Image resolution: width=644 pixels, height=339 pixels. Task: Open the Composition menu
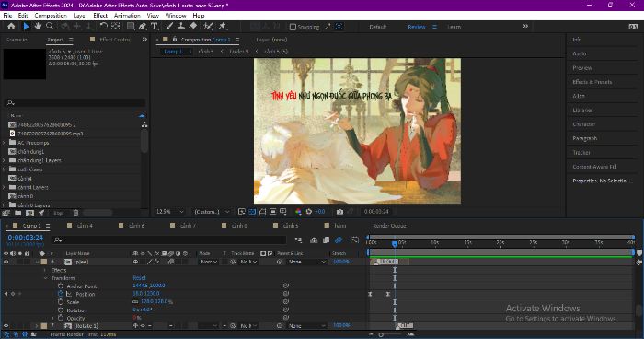[51, 16]
